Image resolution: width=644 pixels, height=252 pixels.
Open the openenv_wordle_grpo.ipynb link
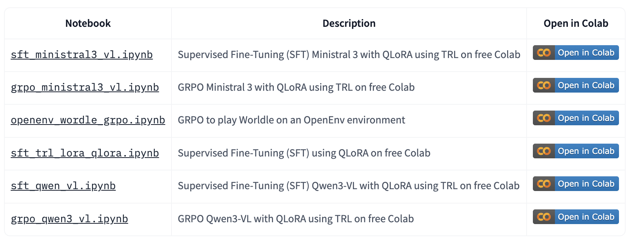coord(88,120)
